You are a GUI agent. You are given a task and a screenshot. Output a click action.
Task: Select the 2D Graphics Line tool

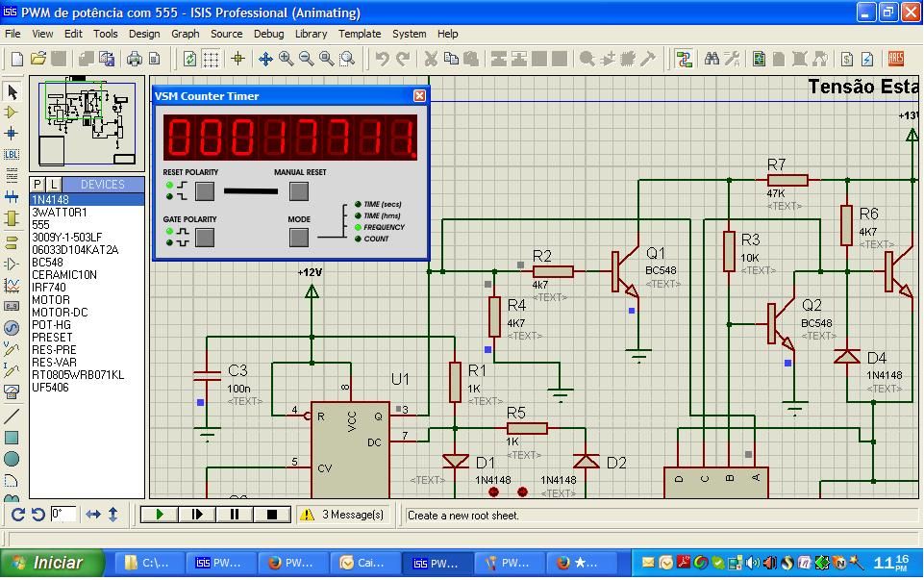[12, 416]
